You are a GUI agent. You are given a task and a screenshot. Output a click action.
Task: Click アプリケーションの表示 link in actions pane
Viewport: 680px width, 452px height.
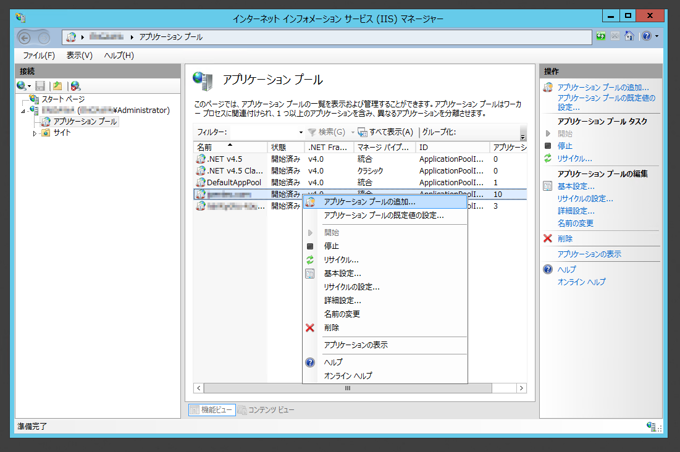(589, 254)
